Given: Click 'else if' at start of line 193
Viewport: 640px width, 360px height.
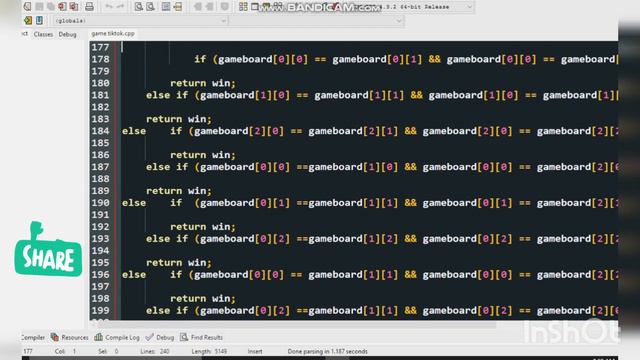Looking at the screenshot, I should (167, 239).
